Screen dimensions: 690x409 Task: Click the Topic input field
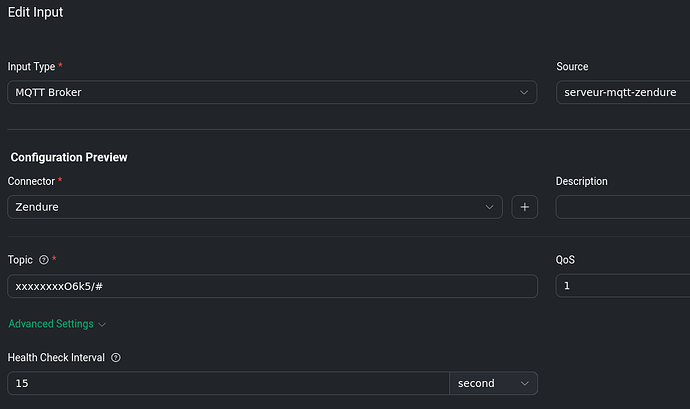270,286
